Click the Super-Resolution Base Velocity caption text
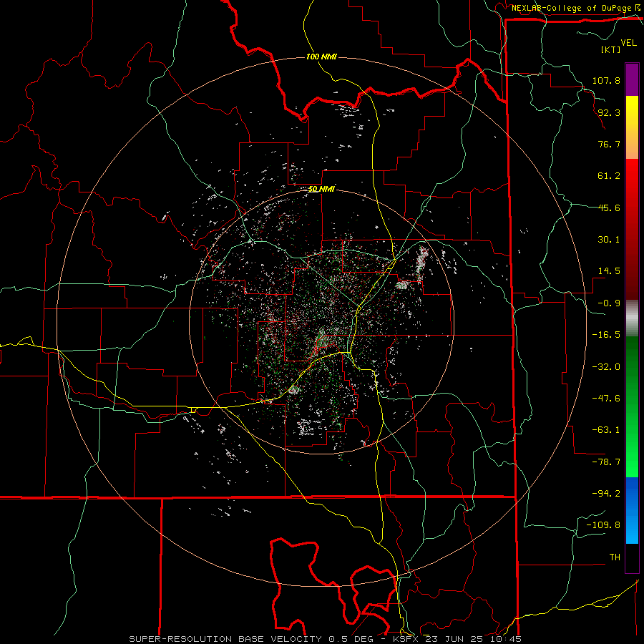This screenshot has width=644, height=644. [326, 639]
